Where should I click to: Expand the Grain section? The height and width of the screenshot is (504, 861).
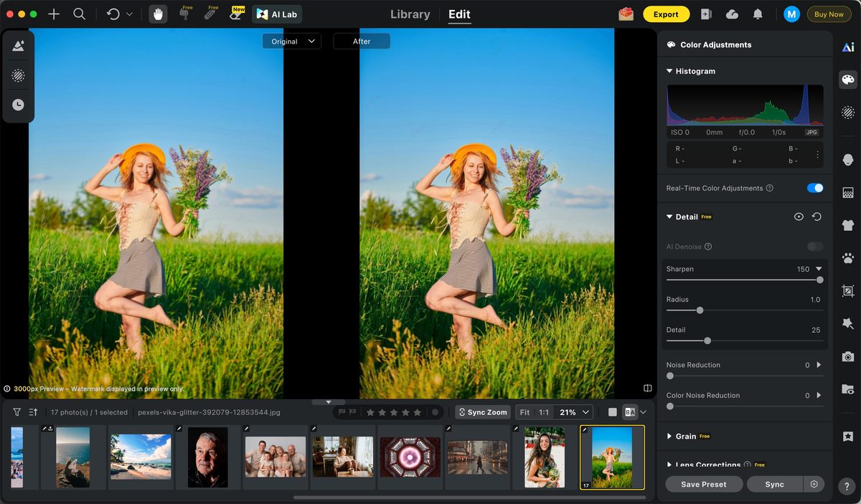[x=669, y=436]
